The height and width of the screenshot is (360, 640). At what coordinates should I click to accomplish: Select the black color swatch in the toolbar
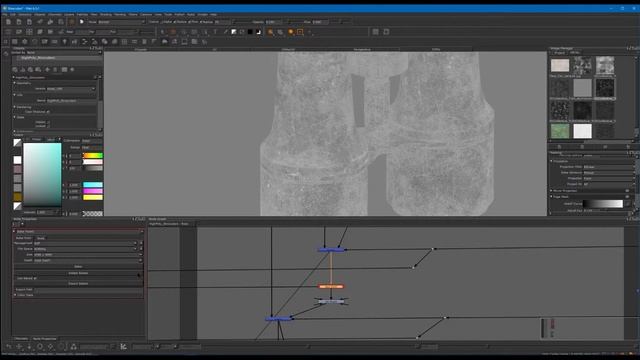[250, 32]
